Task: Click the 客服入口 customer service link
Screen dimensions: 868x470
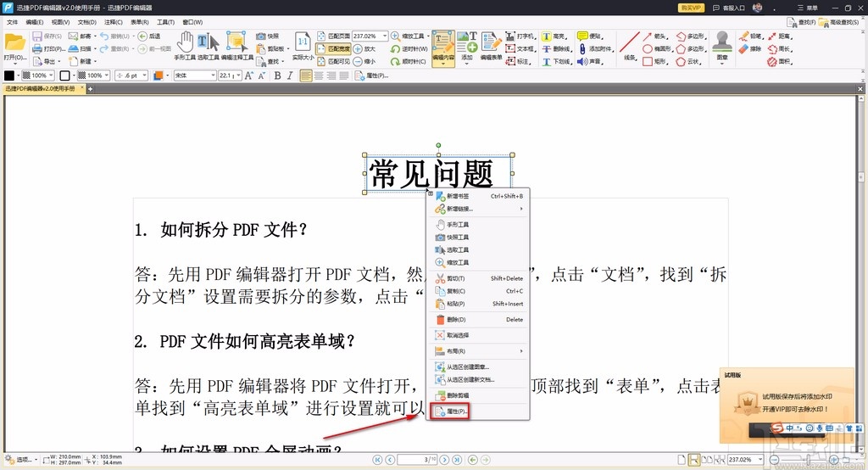Action: click(728, 8)
